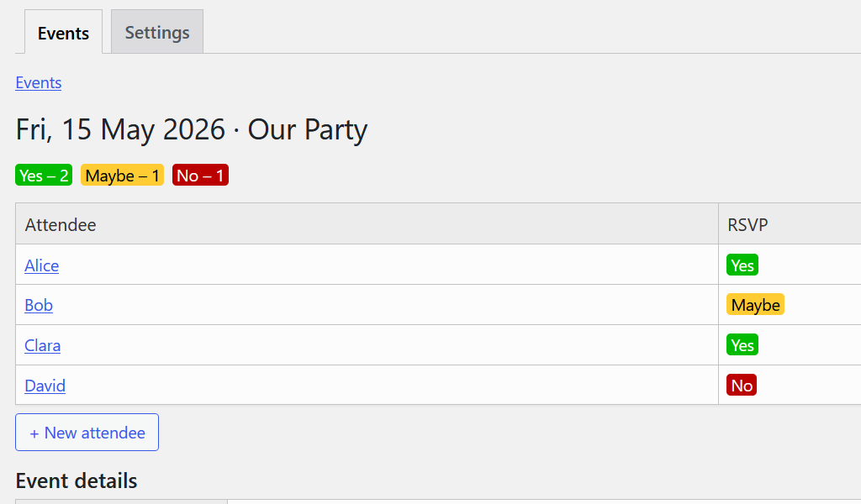
Task: Click the + New attendee button
Action: [x=87, y=432]
